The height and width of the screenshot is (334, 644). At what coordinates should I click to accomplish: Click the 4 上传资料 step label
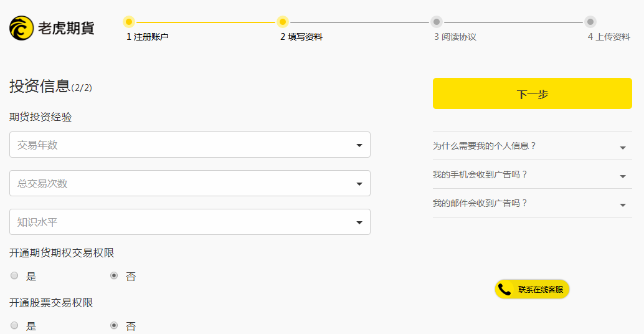click(x=609, y=37)
